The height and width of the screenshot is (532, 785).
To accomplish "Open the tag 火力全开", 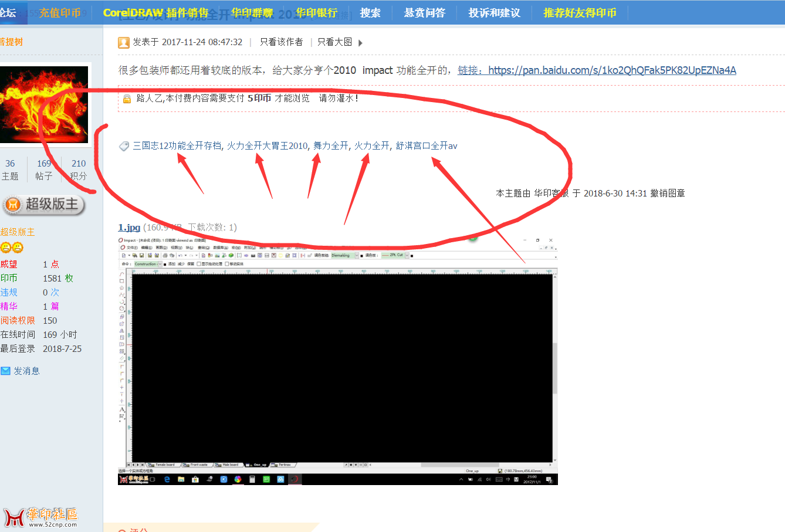I will (372, 146).
